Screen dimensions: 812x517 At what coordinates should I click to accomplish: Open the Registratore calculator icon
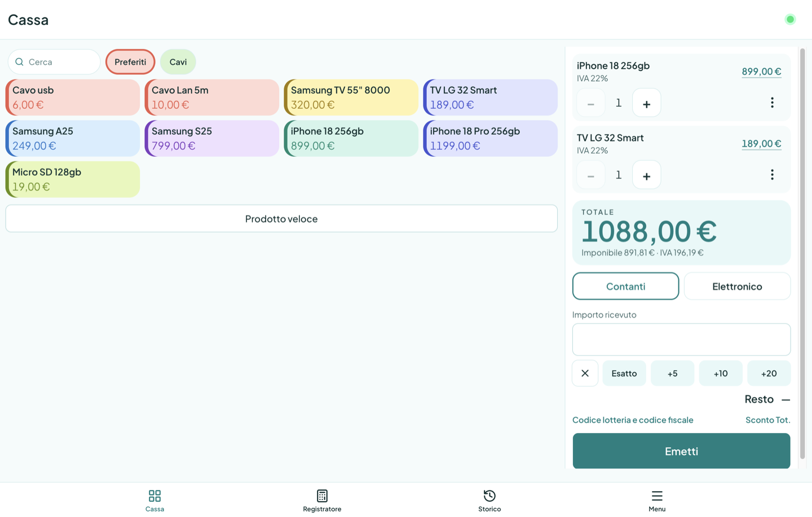click(x=322, y=496)
